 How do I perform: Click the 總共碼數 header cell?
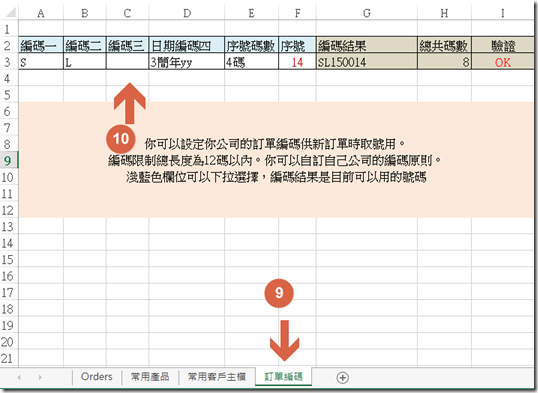point(444,45)
